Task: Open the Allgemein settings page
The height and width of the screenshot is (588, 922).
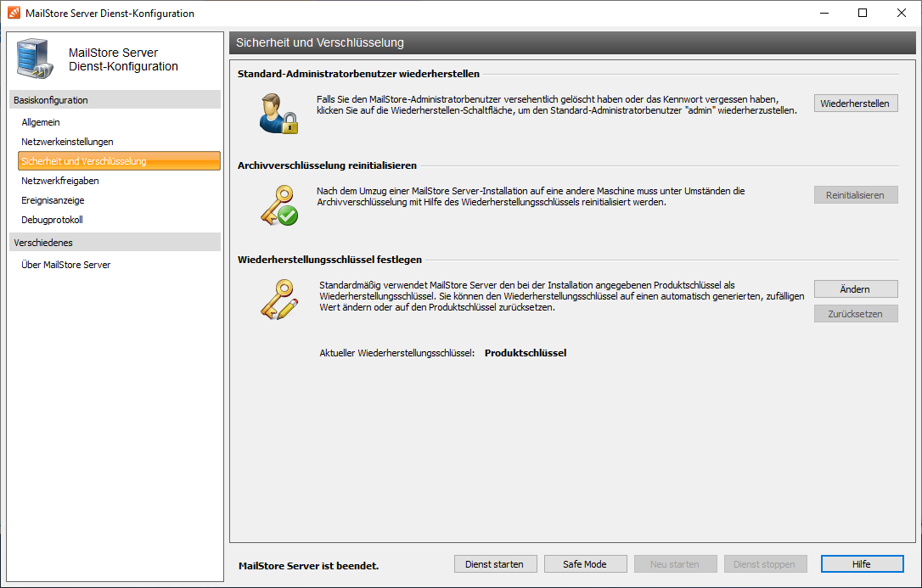Action: 41,122
